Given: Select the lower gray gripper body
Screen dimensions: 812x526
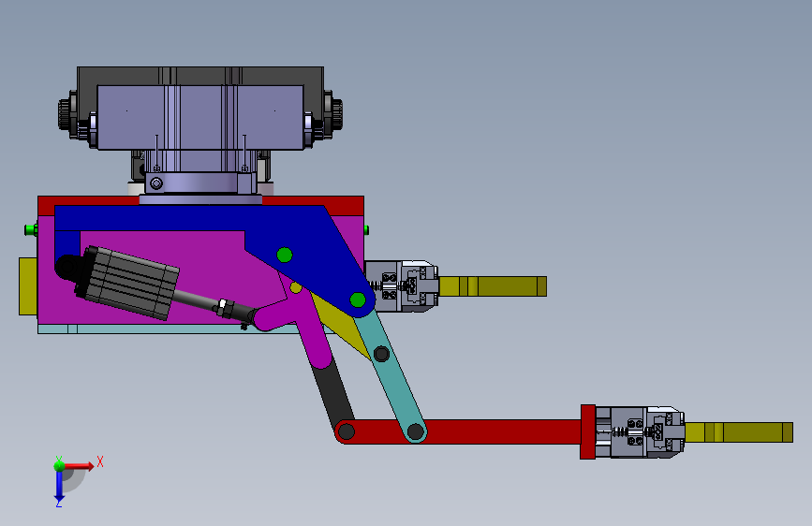Looking at the screenshot, I should (x=640, y=432).
